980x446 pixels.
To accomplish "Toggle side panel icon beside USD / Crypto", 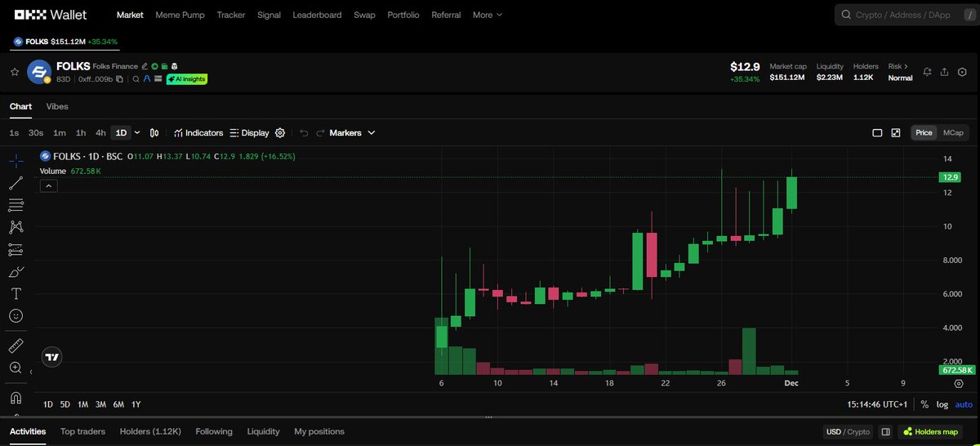I will (x=884, y=431).
